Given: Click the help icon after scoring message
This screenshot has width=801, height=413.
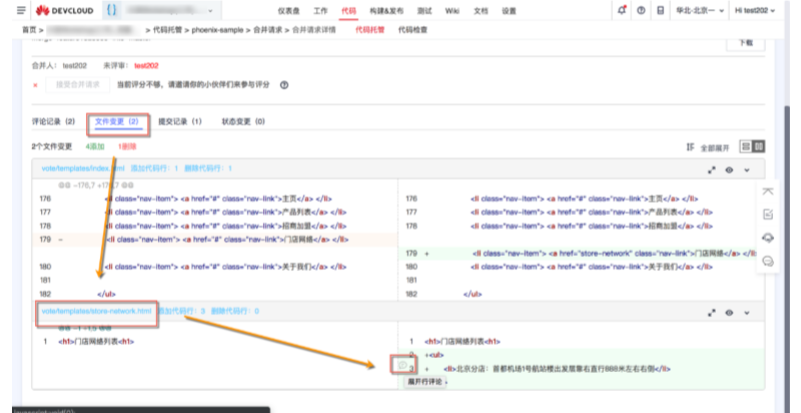Looking at the screenshot, I should 284,85.
